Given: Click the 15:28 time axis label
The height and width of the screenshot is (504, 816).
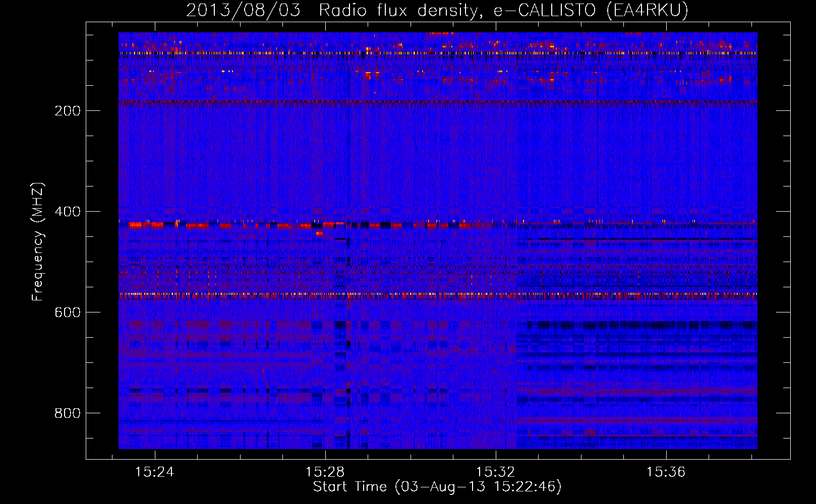Looking at the screenshot, I should click(x=325, y=472).
